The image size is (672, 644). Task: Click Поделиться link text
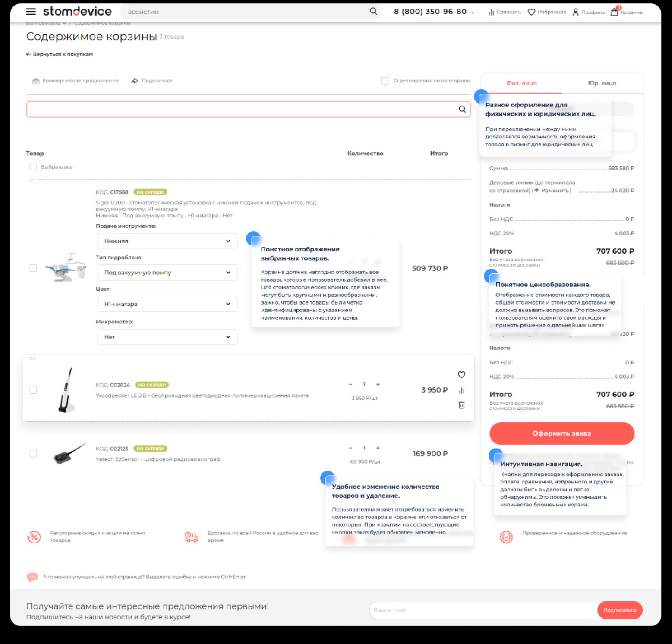(x=157, y=81)
